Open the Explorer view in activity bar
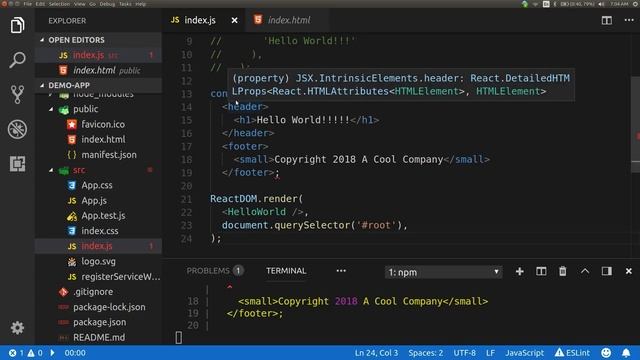The width and height of the screenshot is (640, 360). (x=17, y=25)
